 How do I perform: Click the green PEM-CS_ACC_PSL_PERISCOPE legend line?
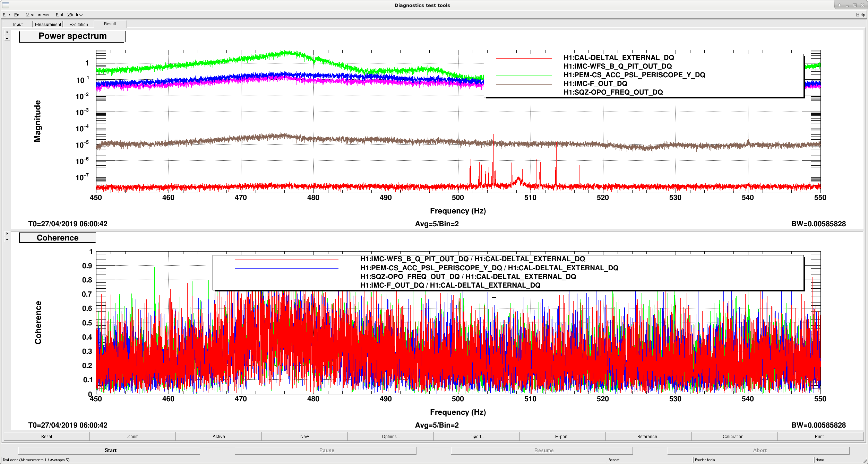click(524, 76)
